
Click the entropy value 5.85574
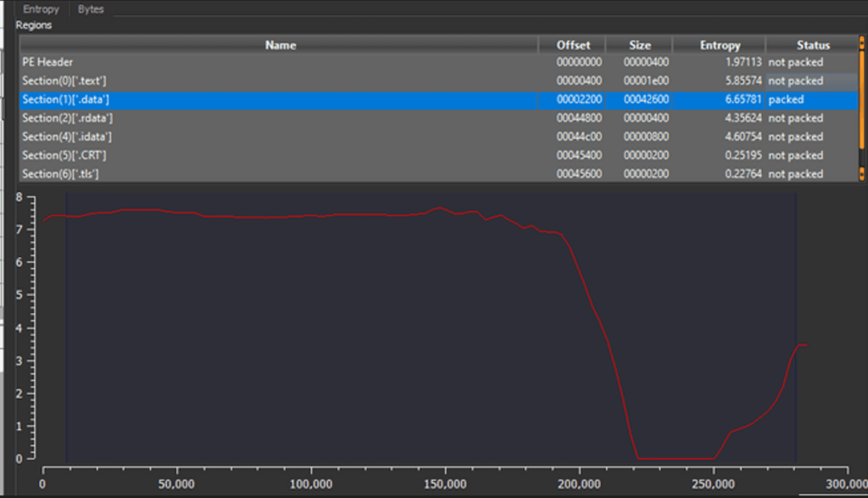point(743,81)
